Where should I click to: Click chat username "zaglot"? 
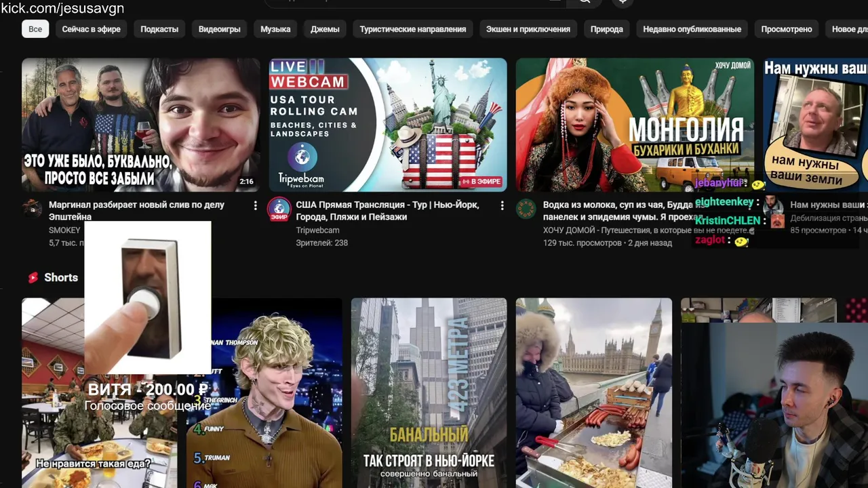coord(710,239)
